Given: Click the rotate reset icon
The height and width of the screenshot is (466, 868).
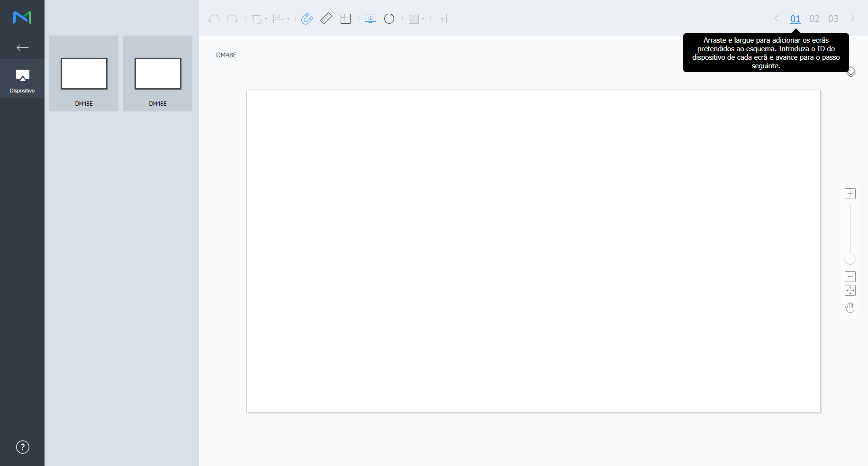Looking at the screenshot, I should tap(389, 19).
